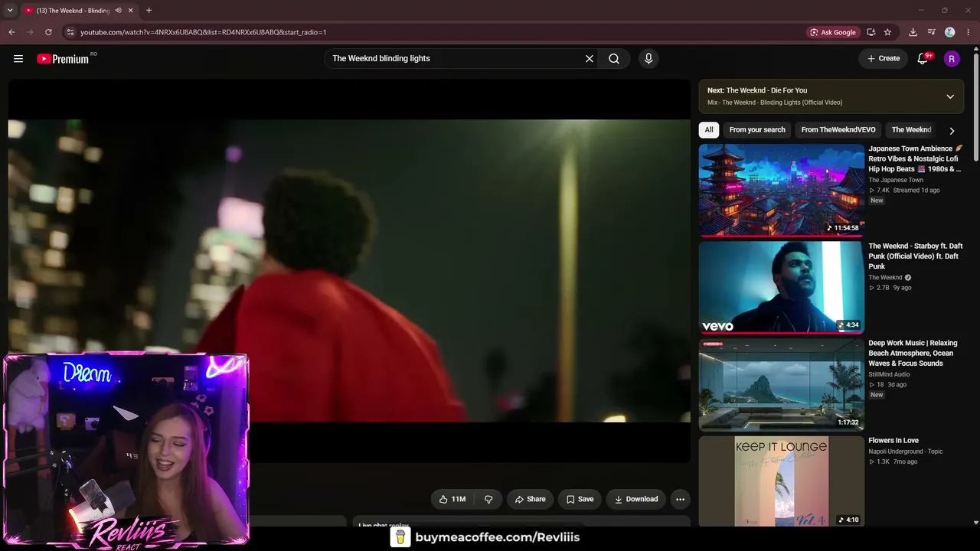Go to YouTube Premium home logo

coord(63,58)
